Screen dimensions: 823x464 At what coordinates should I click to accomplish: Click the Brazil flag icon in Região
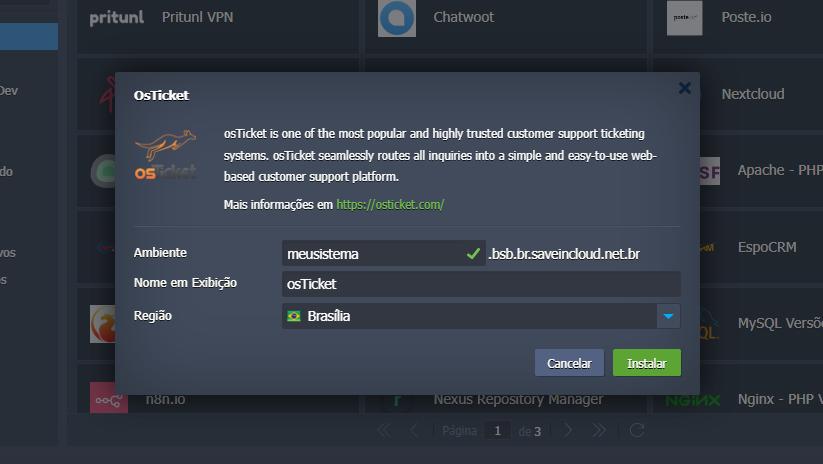[x=294, y=316]
